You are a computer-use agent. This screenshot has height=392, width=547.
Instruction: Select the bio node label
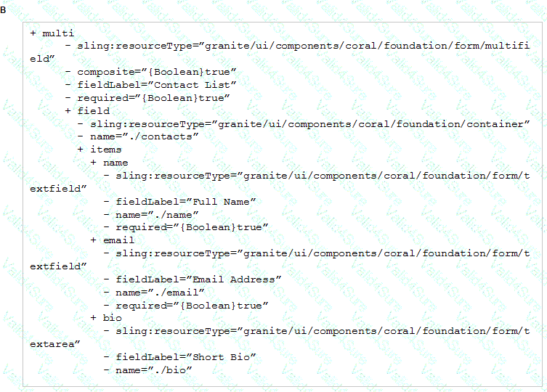coord(113,318)
